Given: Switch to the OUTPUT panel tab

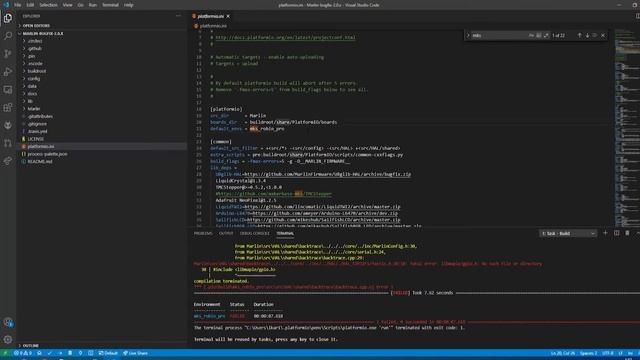Looking at the screenshot, I should tap(226, 233).
